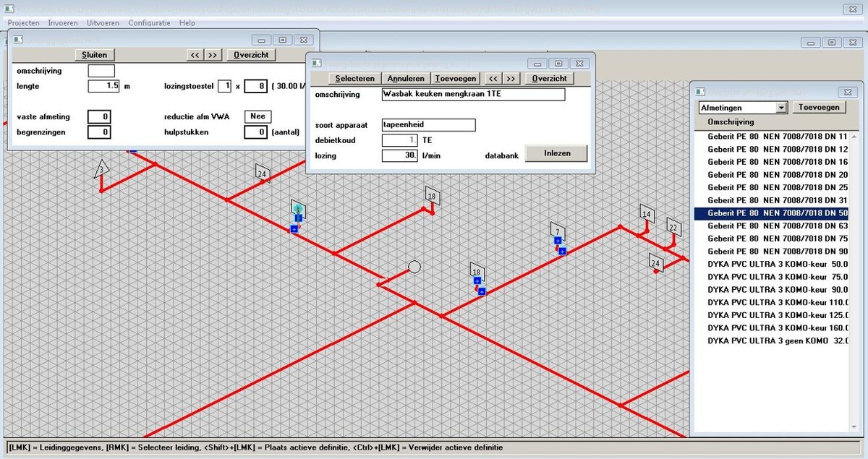Click the soort apparaat field
Viewport: 868px width, 459px height.
click(x=428, y=125)
